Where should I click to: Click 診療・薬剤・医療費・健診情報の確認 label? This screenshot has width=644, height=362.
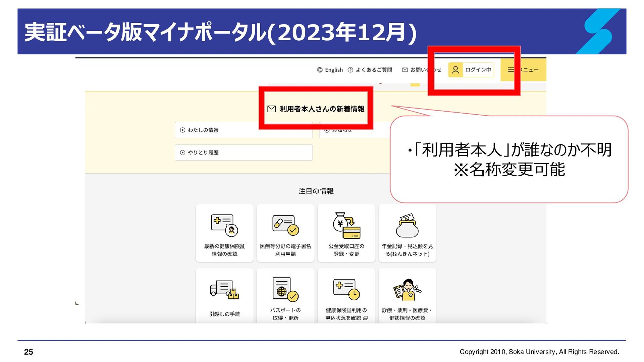407,314
